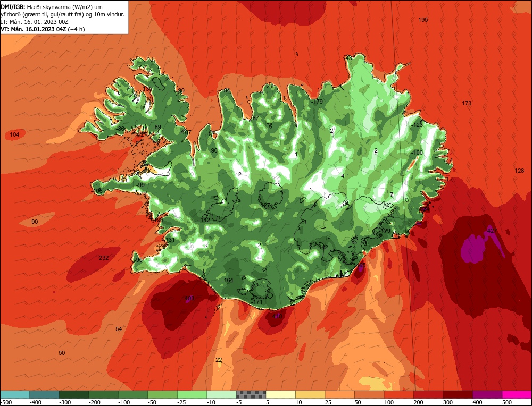Click the value 131 on the southwest peninsula
Viewport: 532px width, 406px height.
coord(170,240)
